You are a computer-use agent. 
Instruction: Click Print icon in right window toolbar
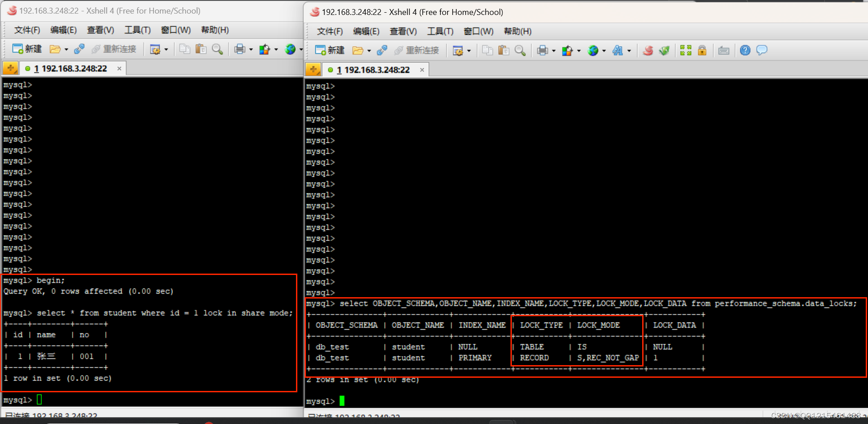[543, 50]
